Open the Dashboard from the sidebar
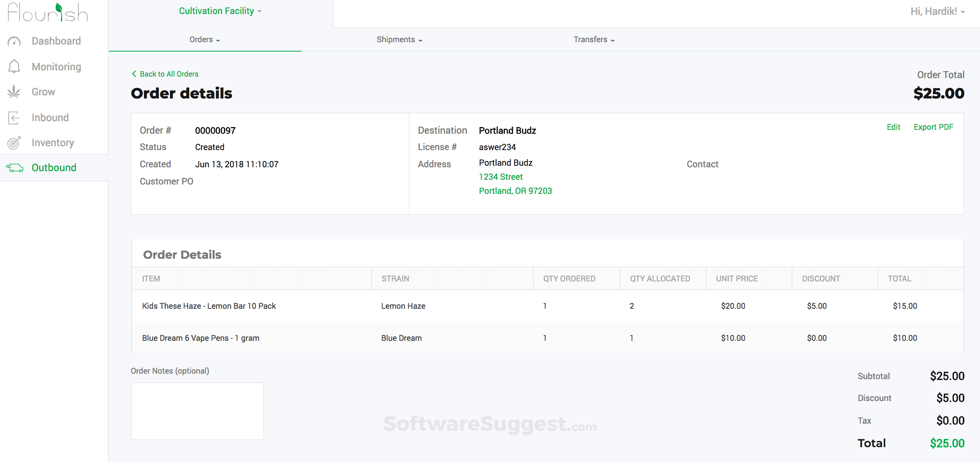Image resolution: width=980 pixels, height=462 pixels. pos(56,41)
